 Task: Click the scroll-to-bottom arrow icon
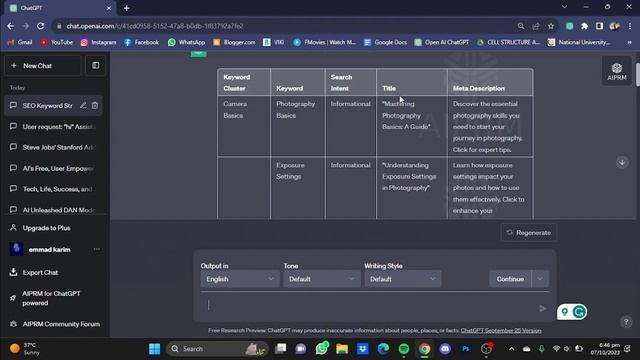point(622,162)
